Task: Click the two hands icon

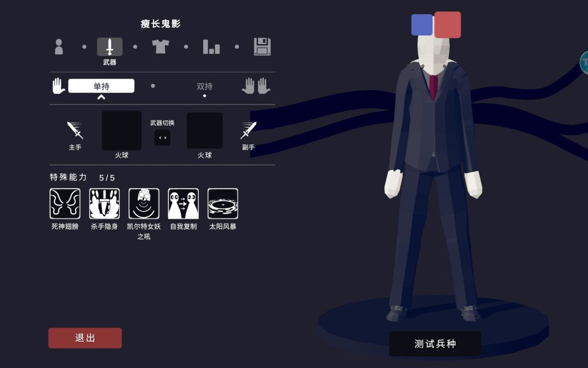Action: (x=256, y=86)
